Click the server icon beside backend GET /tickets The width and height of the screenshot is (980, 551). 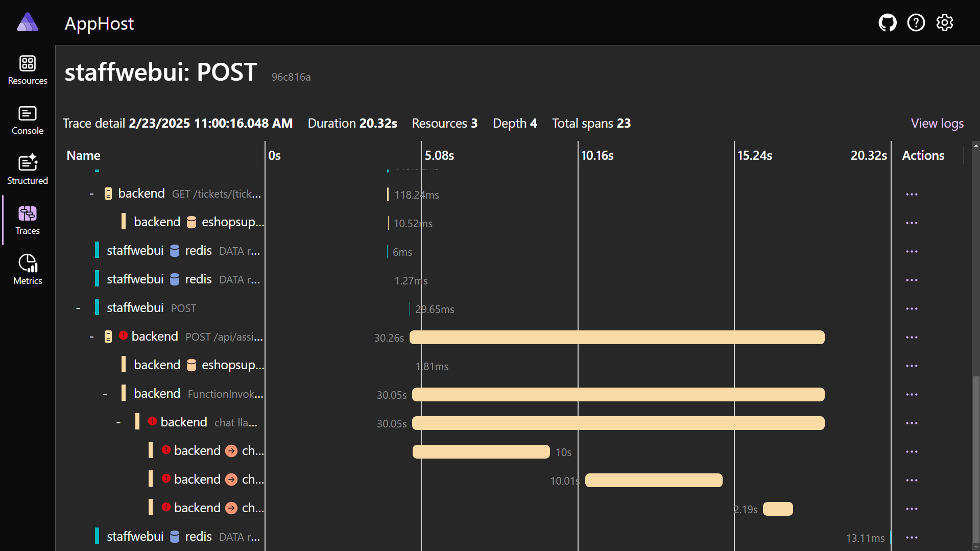point(108,194)
